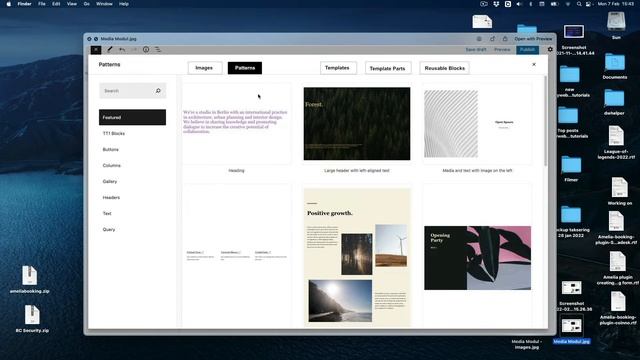Viewport: 640px width, 360px height.
Task: Open the Apple menu
Action: click(x=9, y=4)
